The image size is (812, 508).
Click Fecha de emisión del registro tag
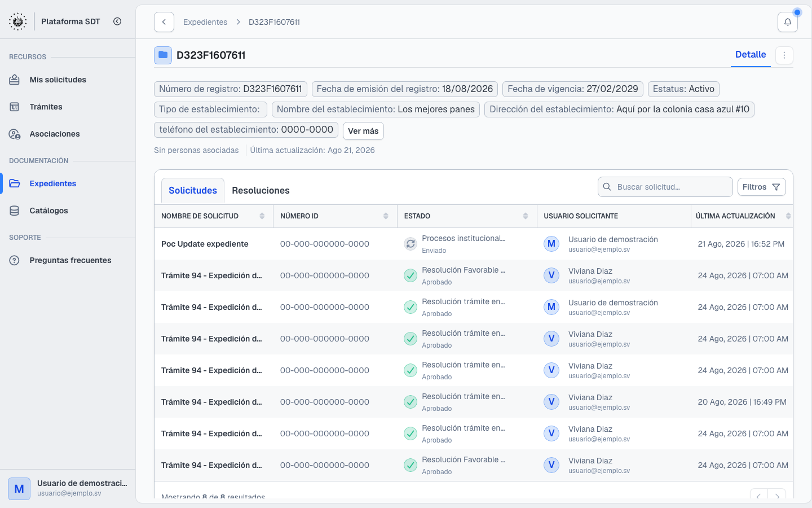[405, 89]
